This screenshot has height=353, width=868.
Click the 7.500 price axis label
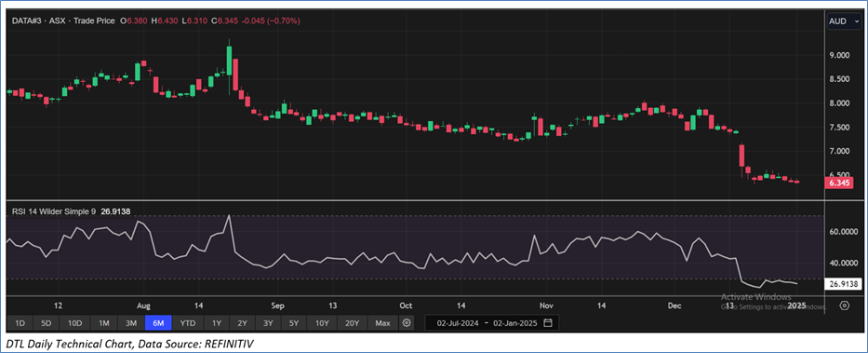(839, 128)
